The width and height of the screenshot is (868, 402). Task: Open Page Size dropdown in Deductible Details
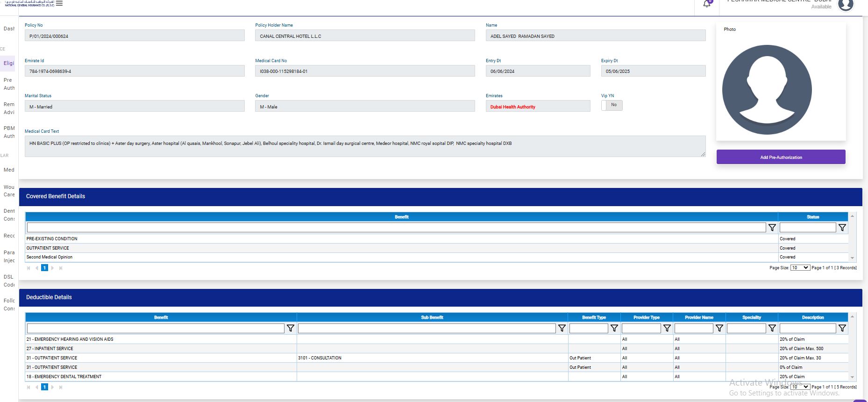coord(800,387)
